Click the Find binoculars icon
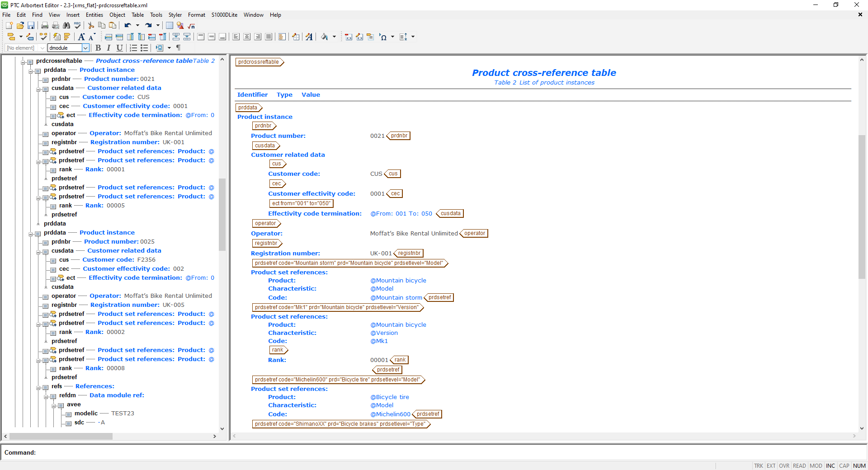The image size is (868, 470). [67, 25]
